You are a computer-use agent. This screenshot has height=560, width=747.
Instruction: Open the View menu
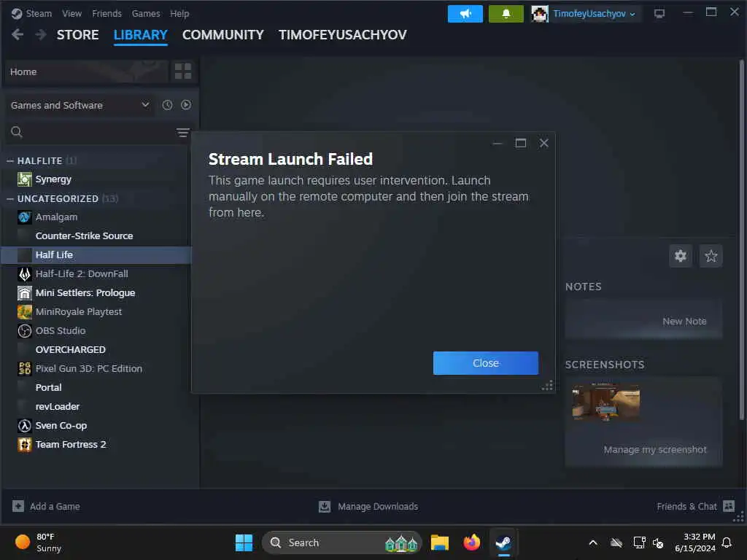pyautogui.click(x=71, y=14)
